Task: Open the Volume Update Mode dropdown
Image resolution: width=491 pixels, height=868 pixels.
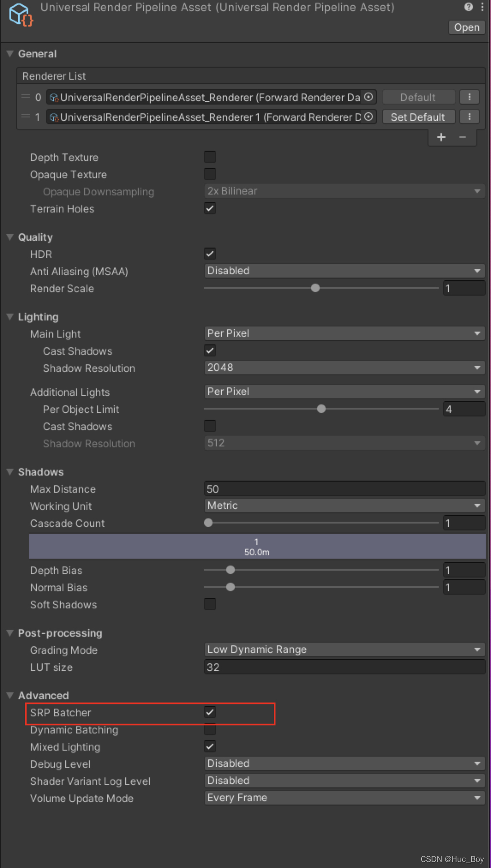Action: click(344, 798)
